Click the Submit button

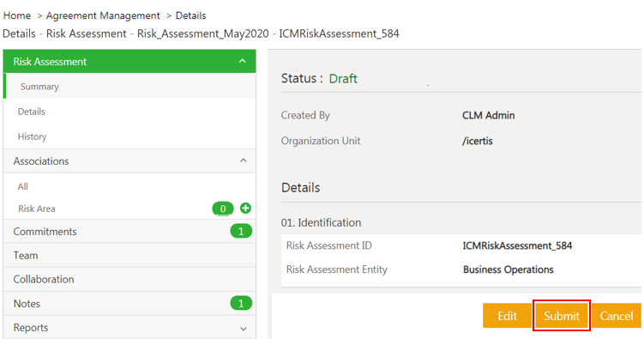(x=562, y=316)
